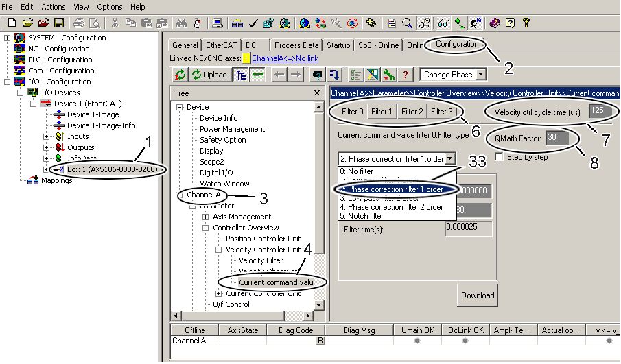Collapse Device 1 (EtherCAT) node
The image size is (621, 364).
[33, 104]
